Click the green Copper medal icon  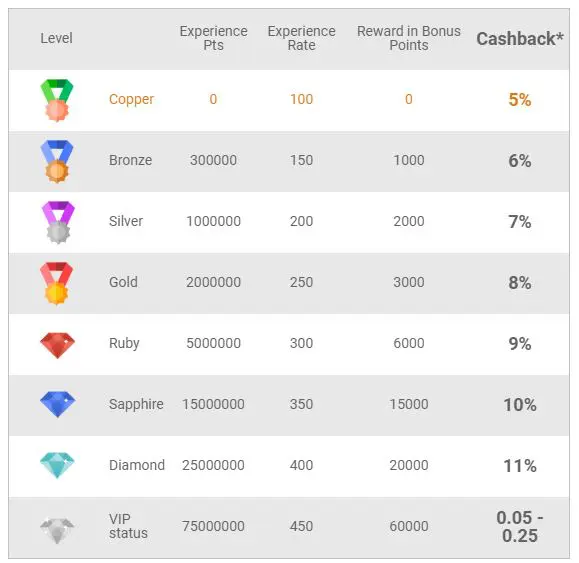(x=57, y=100)
